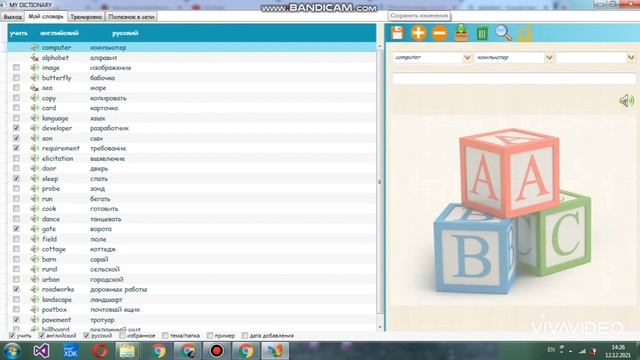640x360 pixels.
Task: Toggle the 'избранное' column checkbox
Action: tap(122, 336)
